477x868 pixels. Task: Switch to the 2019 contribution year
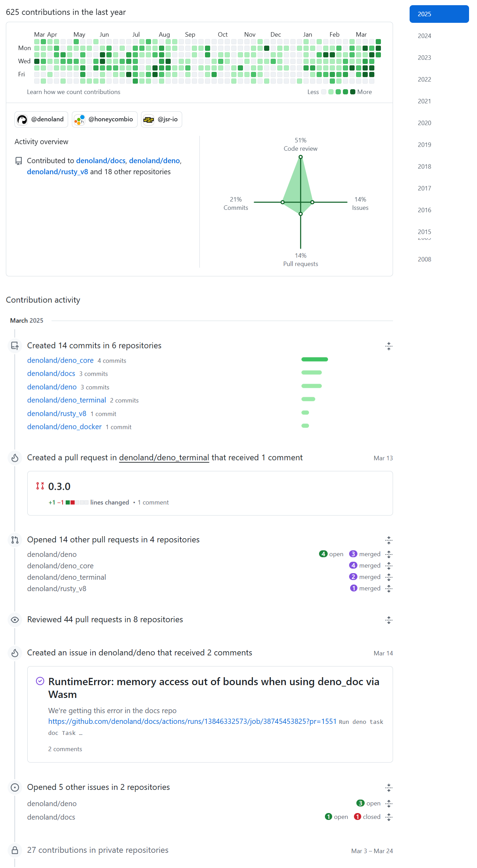point(424,145)
